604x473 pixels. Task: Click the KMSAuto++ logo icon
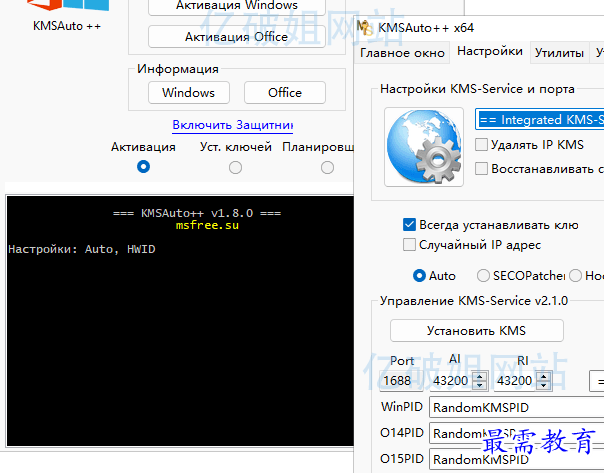[68, 5]
